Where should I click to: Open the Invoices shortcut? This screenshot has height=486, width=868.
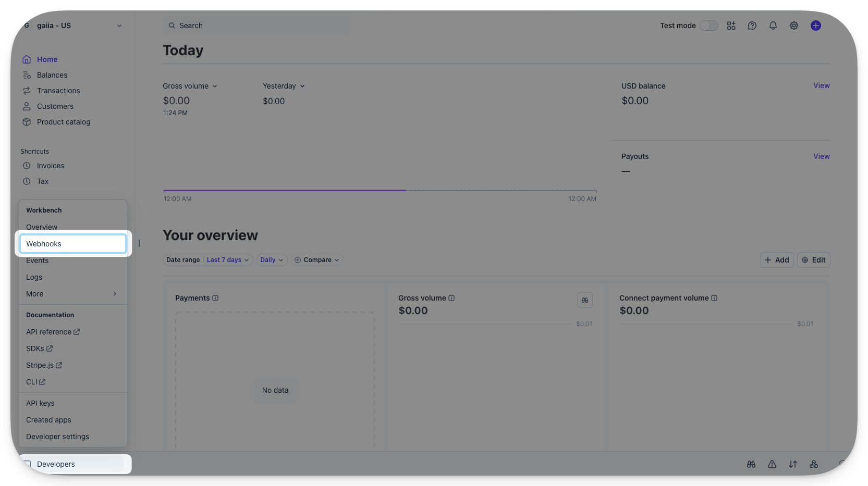[51, 166]
